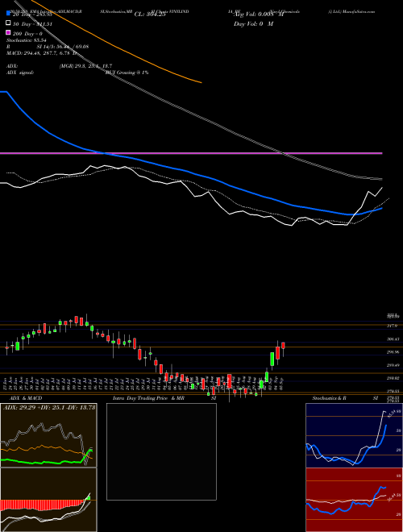The image size is (403, 532).
Task: Click the blue stochastics mini chart
Action: tap(354, 435)
